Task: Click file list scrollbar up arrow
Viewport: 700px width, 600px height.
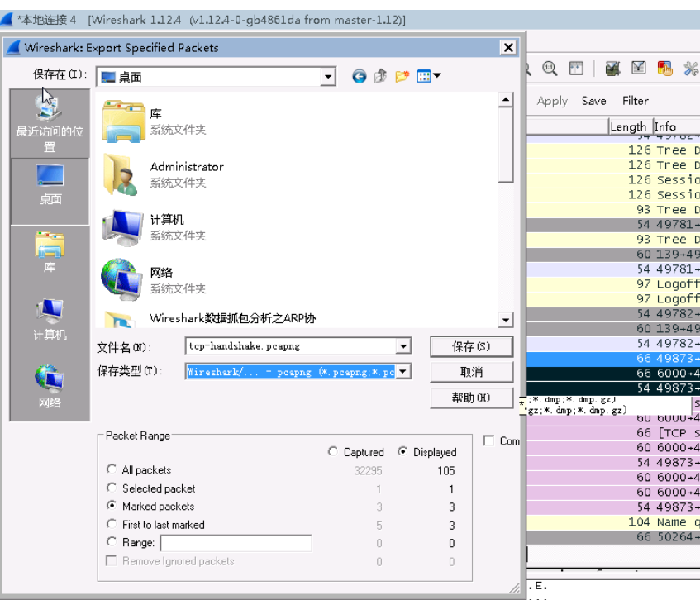Action: [505, 99]
